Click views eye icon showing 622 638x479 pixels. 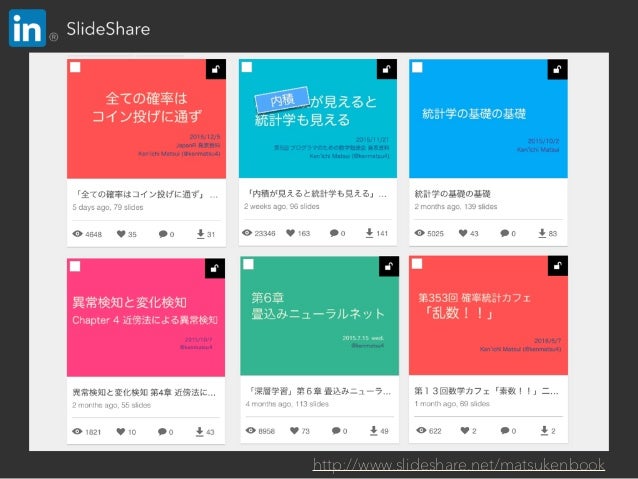[422, 430]
